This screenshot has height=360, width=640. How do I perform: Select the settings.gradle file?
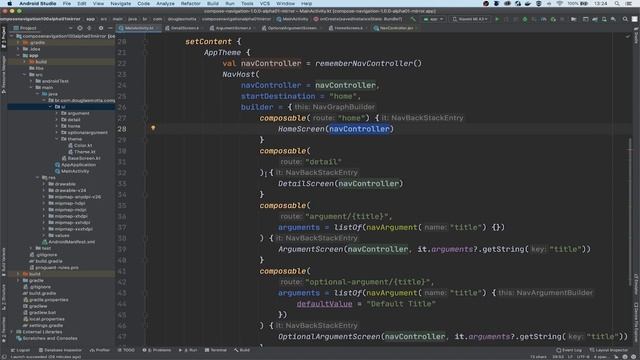42,325
